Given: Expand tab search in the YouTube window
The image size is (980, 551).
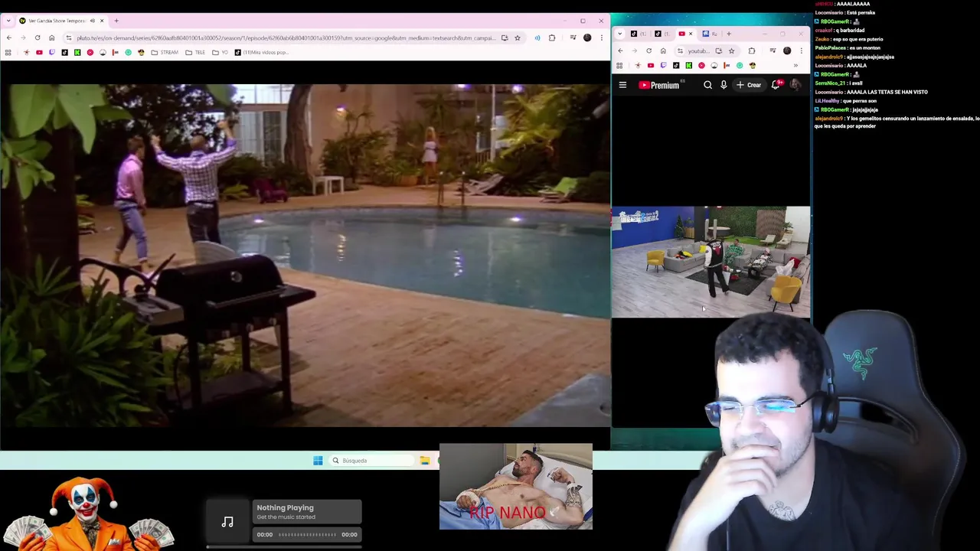Looking at the screenshot, I should tap(619, 34).
